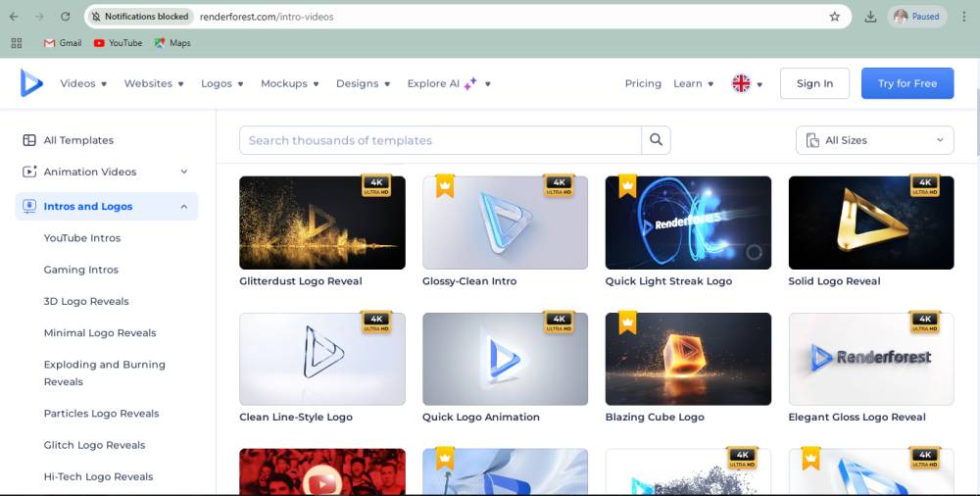The width and height of the screenshot is (980, 496).
Task: Click the Renderforest logo icon
Action: [31, 83]
